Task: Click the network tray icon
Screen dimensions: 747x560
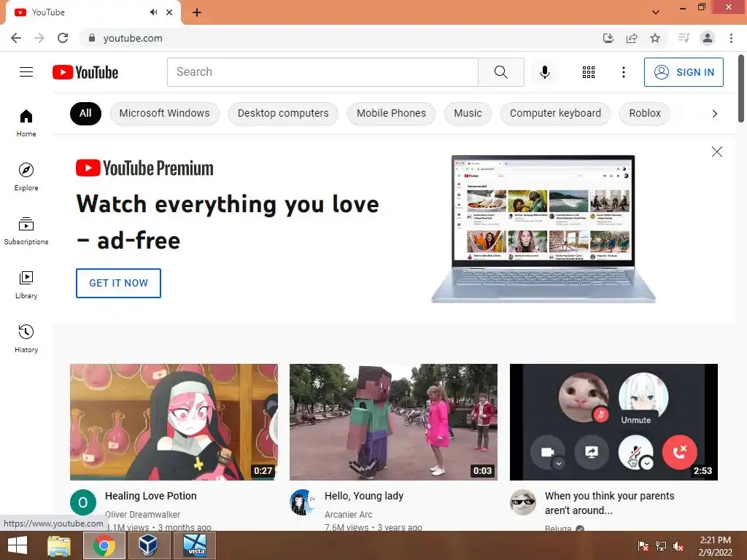Action: click(x=660, y=546)
